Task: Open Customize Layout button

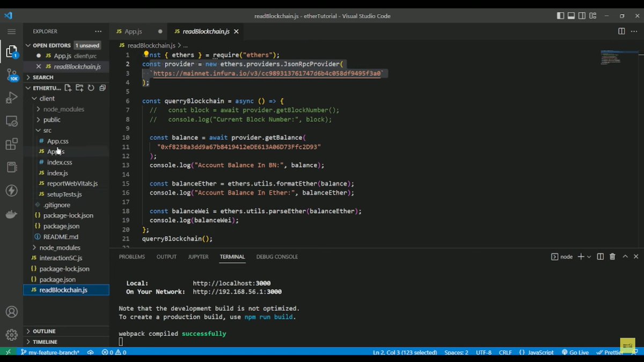Action: [594, 16]
